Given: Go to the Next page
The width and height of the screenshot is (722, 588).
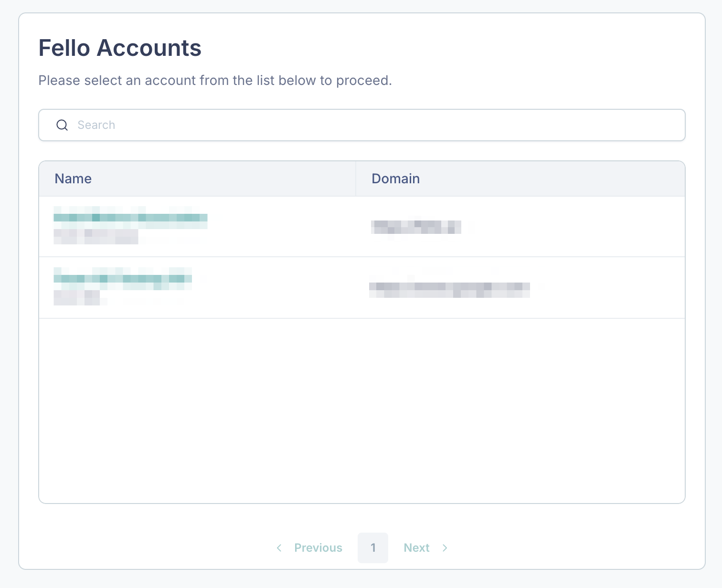Looking at the screenshot, I should coord(417,548).
